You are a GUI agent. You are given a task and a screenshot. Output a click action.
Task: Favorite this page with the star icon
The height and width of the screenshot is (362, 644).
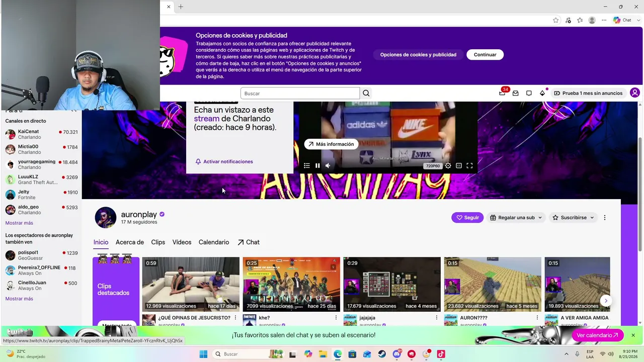coord(555,20)
